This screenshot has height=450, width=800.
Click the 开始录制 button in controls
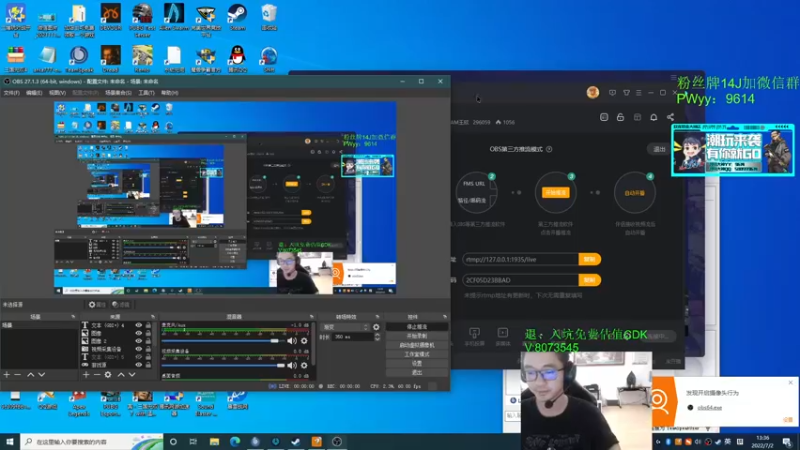tap(417, 336)
